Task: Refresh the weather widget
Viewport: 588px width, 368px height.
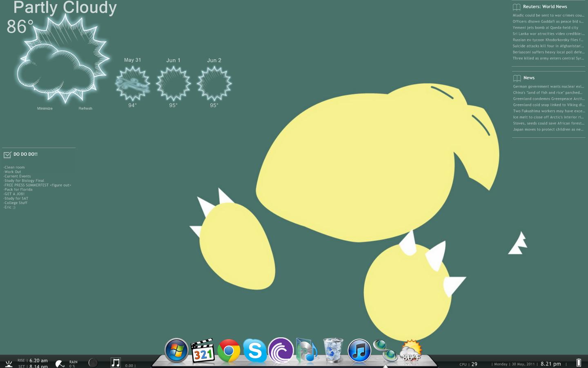Action: (85, 108)
